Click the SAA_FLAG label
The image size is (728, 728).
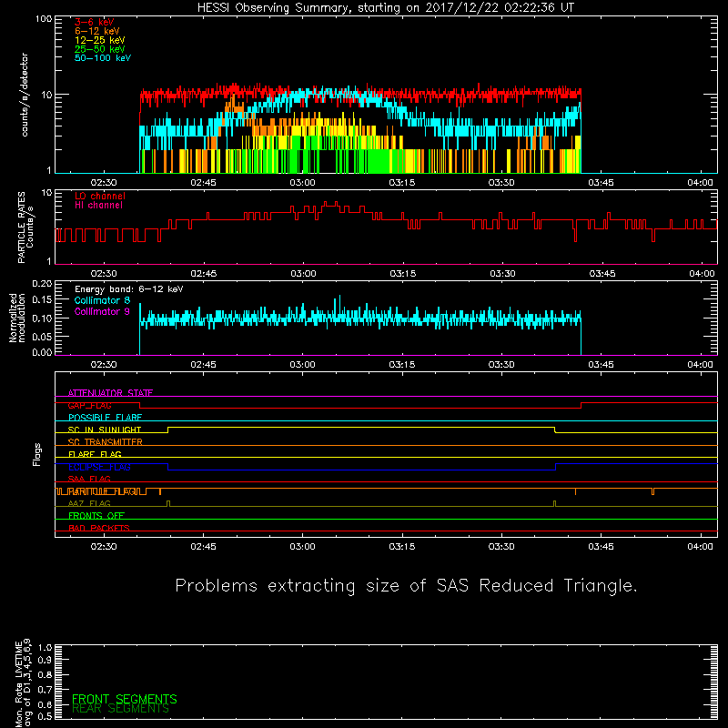[89, 479]
